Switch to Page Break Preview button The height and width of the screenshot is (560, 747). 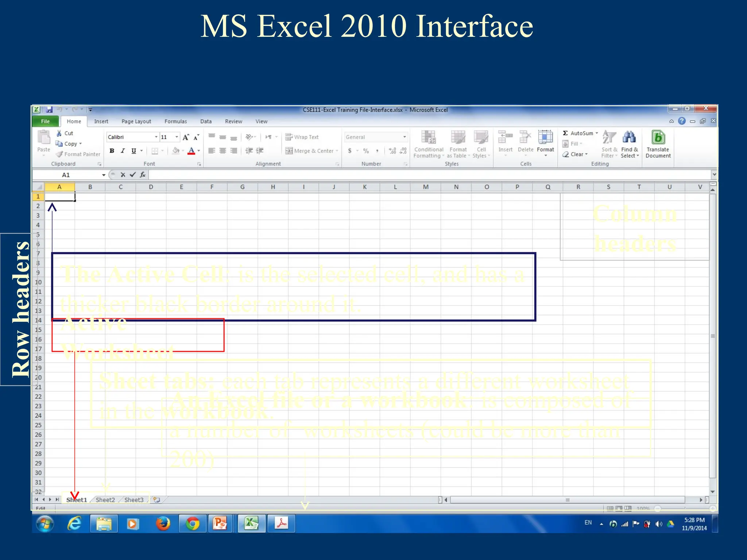click(628, 508)
